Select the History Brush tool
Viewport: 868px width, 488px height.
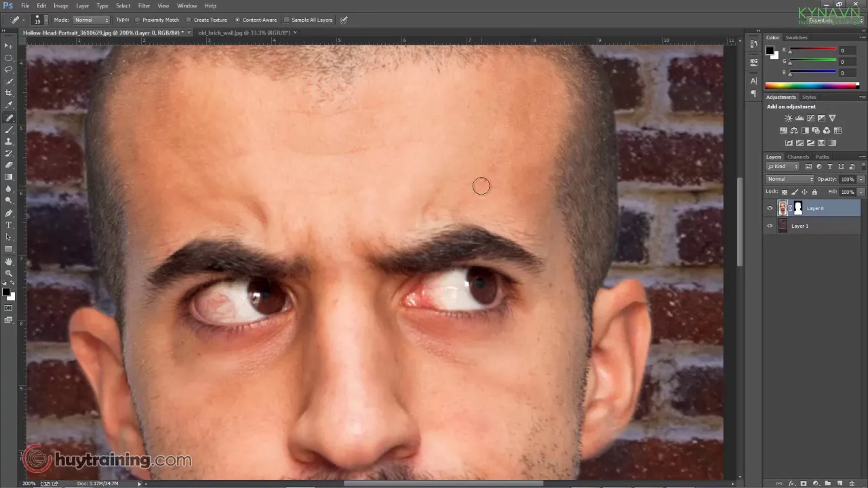point(9,153)
